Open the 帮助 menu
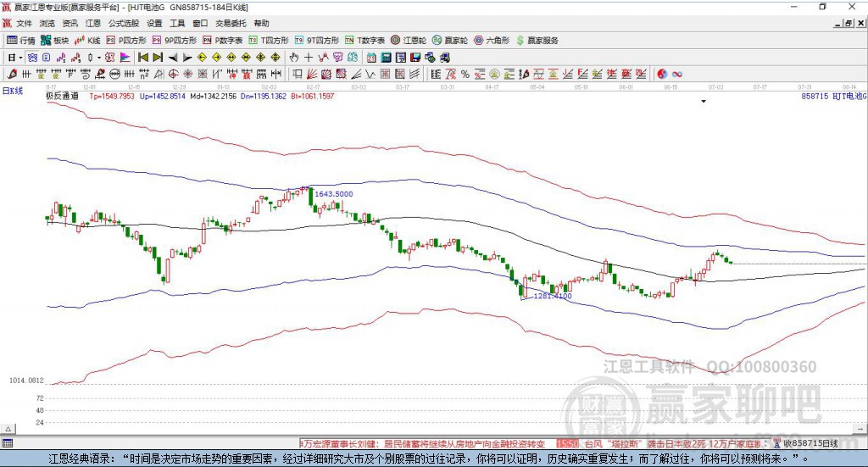868x467 pixels. [x=261, y=23]
